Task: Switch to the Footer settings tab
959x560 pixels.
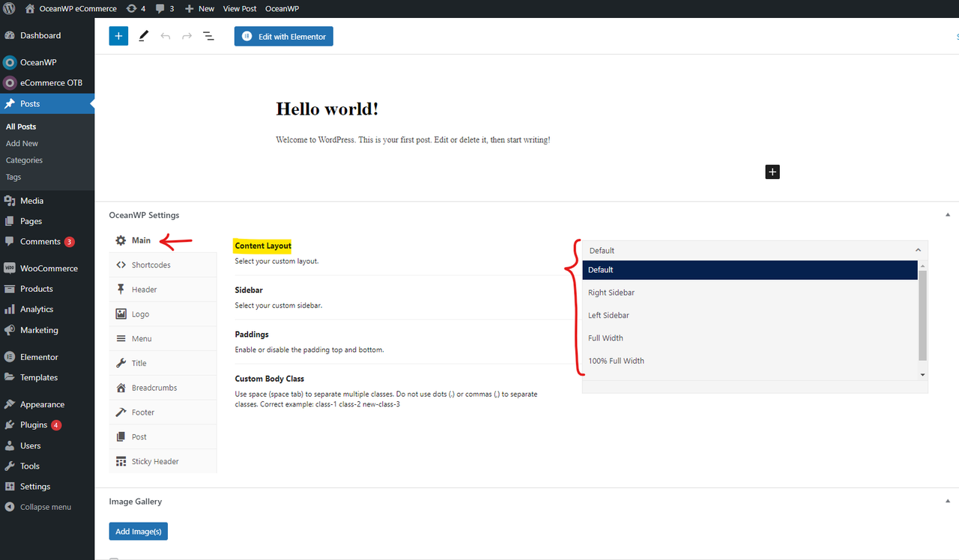Action: click(x=163, y=412)
